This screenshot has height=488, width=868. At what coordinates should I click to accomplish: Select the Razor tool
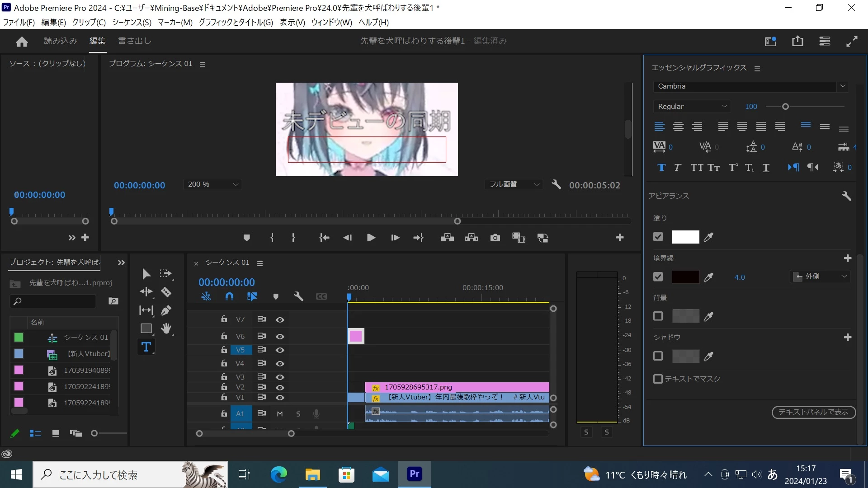tap(166, 292)
